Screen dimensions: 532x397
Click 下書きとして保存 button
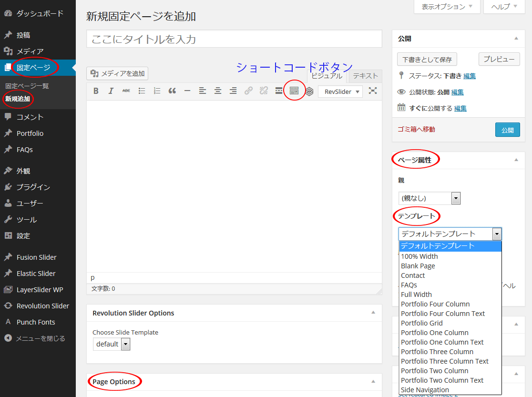coord(427,60)
